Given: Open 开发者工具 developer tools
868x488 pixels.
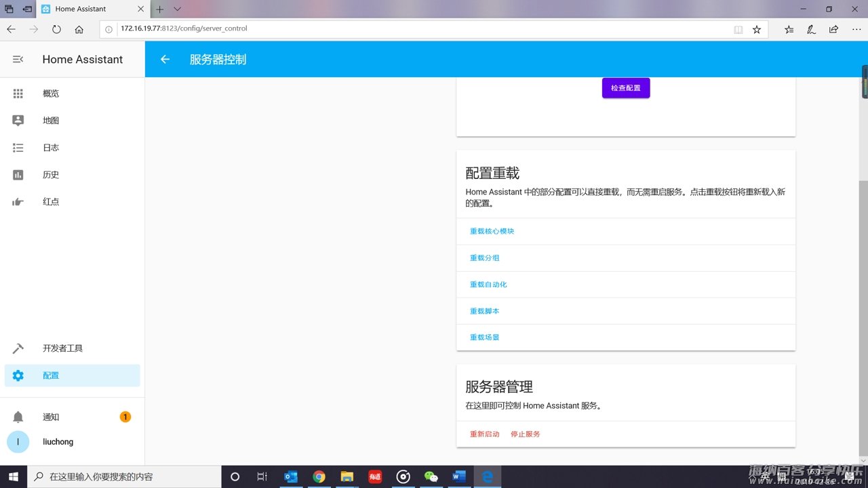Looking at the screenshot, I should (x=73, y=348).
